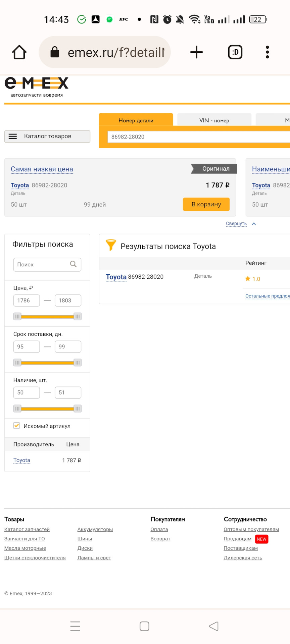Click the part number search field
Image resolution: width=290 pixels, height=644 pixels.
(x=198, y=137)
